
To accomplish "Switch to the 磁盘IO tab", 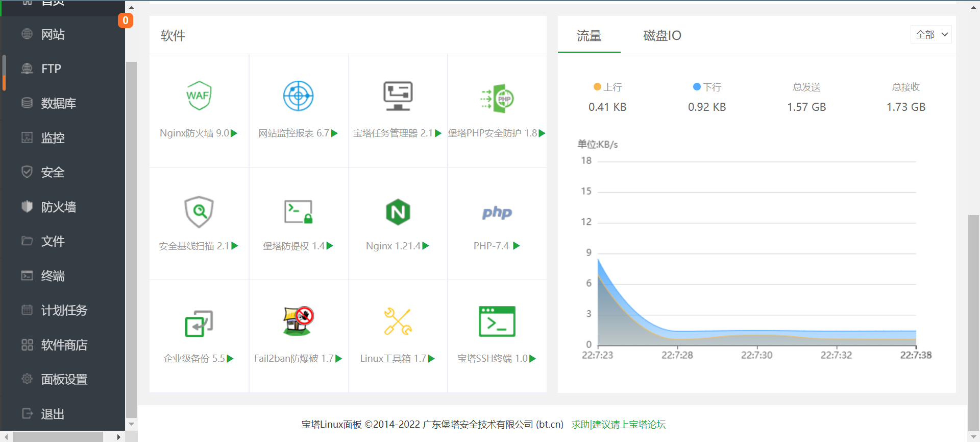I will pyautogui.click(x=662, y=35).
